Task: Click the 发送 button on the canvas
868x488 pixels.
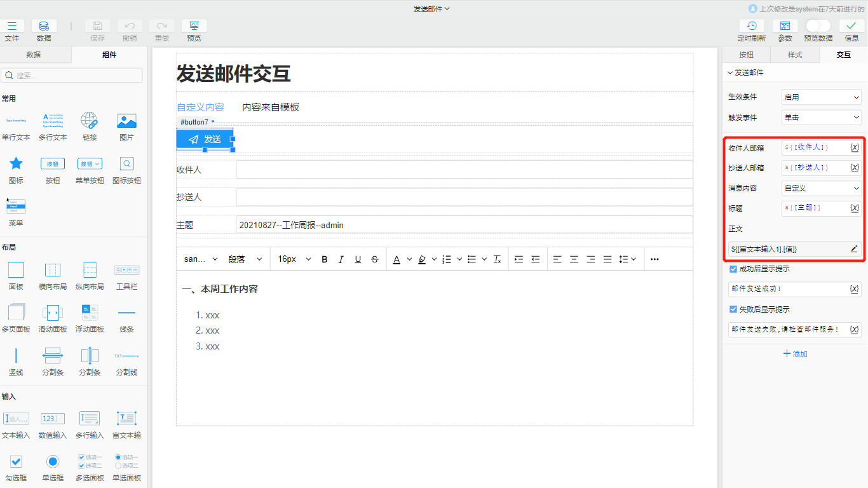Action: click(205, 139)
